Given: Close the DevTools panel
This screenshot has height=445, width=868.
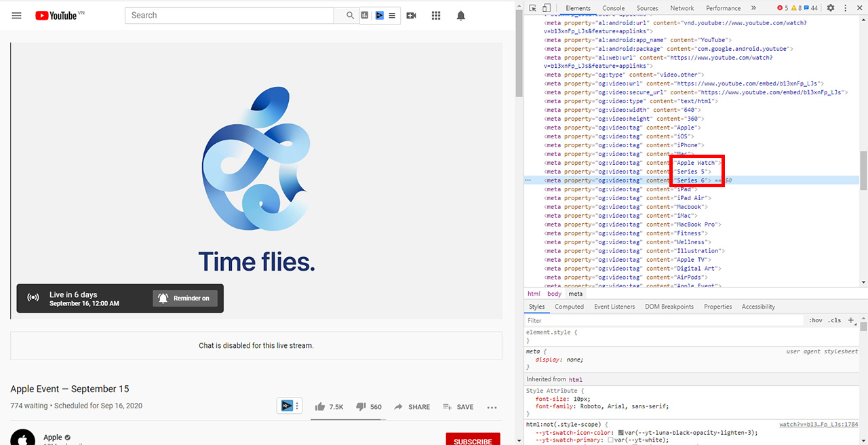Looking at the screenshot, I should pos(859,8).
